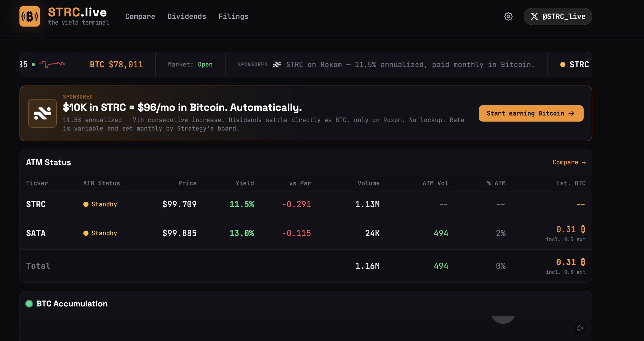Screen dimensions: 644x341
Task: Sort by the Volume column header
Action: (368, 183)
